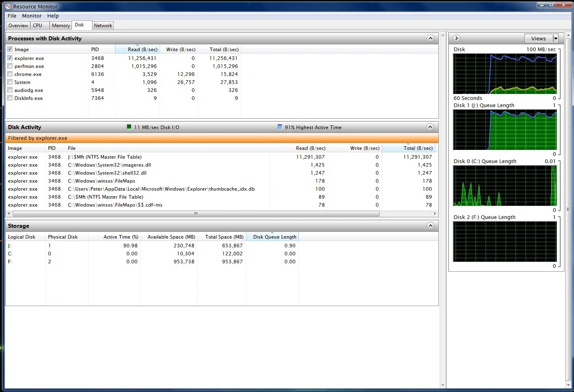This screenshot has height=392, width=574.
Task: Select the imageres.dll file row
Action: click(x=220, y=165)
